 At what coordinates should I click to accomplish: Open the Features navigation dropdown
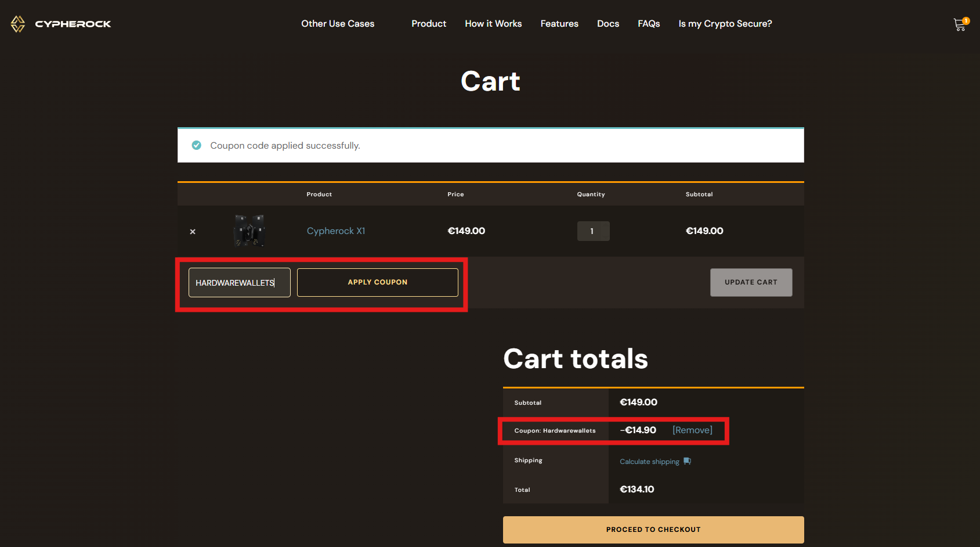click(x=559, y=24)
